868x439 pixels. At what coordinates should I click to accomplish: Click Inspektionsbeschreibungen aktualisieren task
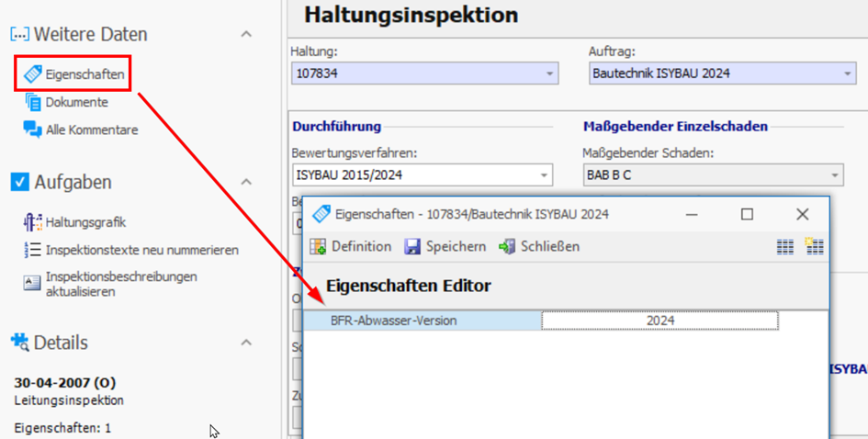click(121, 283)
